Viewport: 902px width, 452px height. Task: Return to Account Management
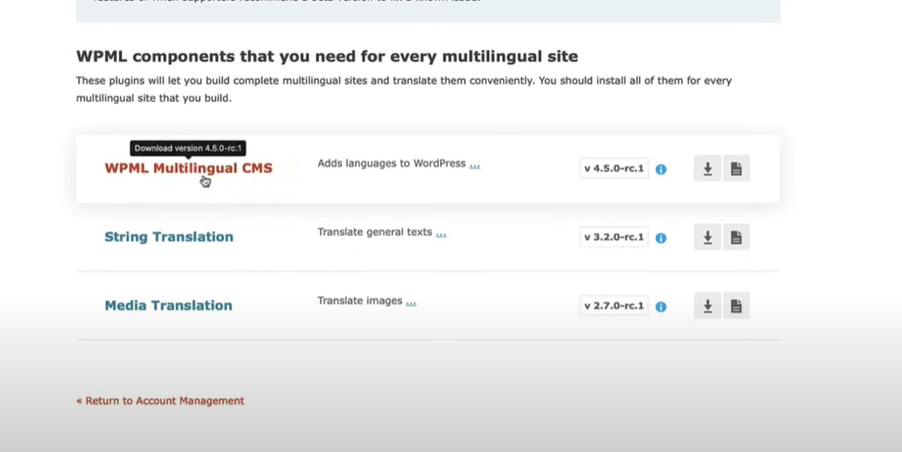click(160, 401)
